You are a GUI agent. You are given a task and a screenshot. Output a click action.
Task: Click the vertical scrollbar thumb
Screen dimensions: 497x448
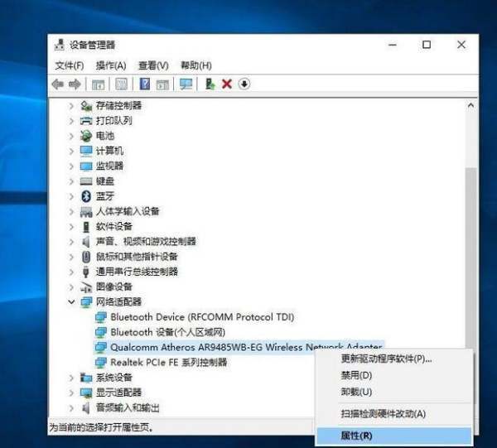[x=471, y=257]
